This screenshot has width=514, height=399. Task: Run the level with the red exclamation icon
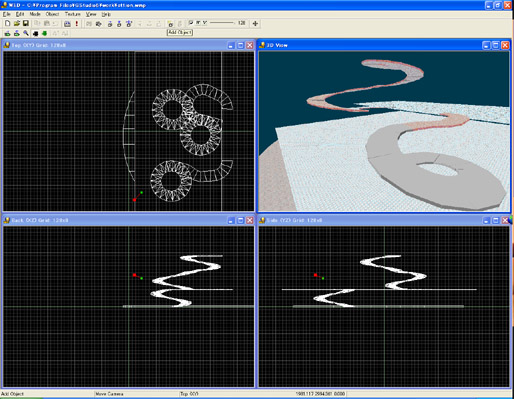tap(77, 24)
